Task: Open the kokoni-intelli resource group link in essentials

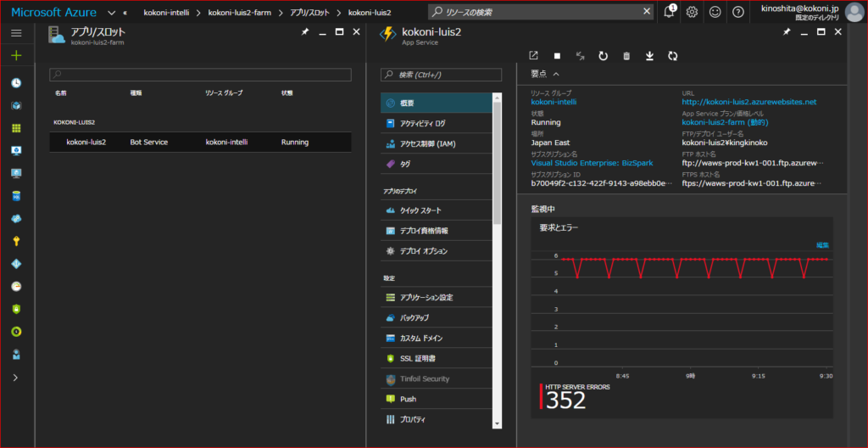Action: pos(553,102)
